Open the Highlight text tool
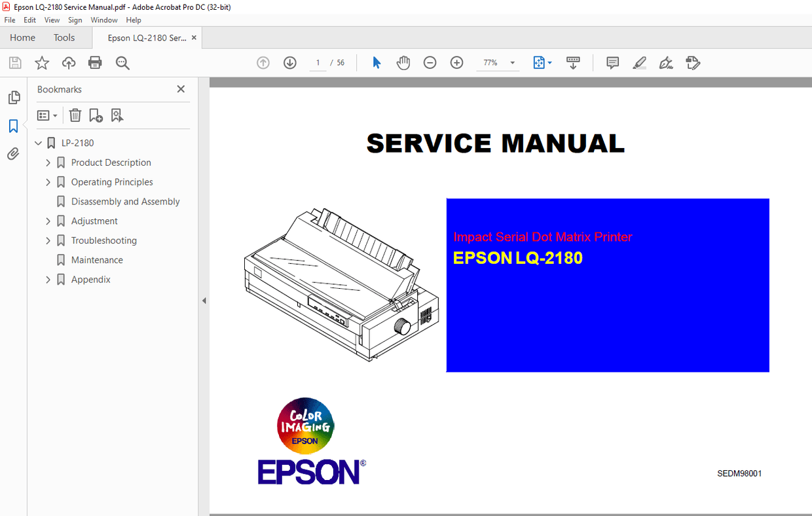The image size is (812, 516). [640, 62]
